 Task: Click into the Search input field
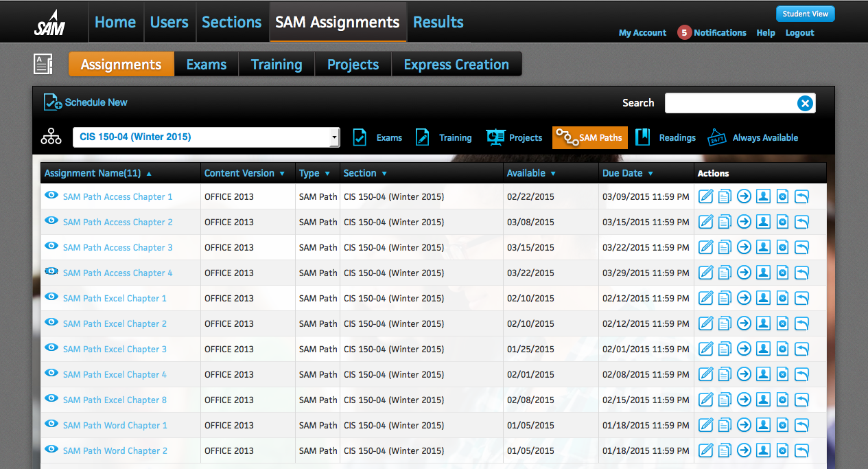[x=731, y=103]
